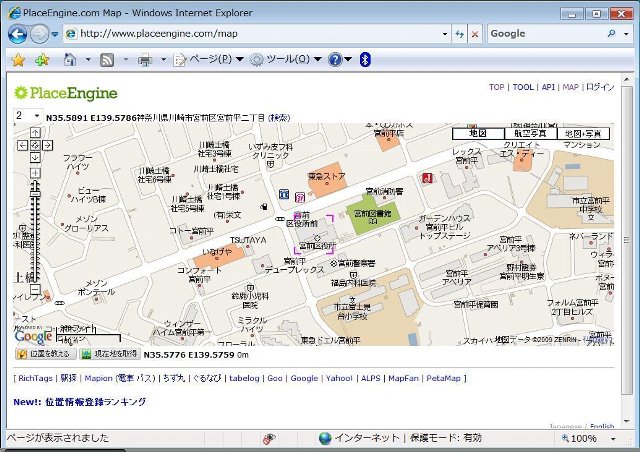640x452 pixels.
Task: Pan map right with arrow button
Action: tap(47, 145)
